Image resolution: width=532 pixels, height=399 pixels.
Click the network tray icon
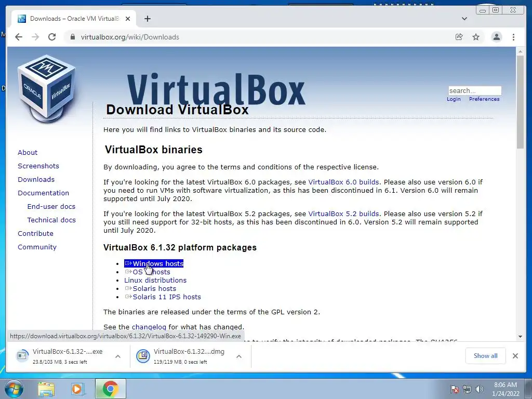pos(467,389)
